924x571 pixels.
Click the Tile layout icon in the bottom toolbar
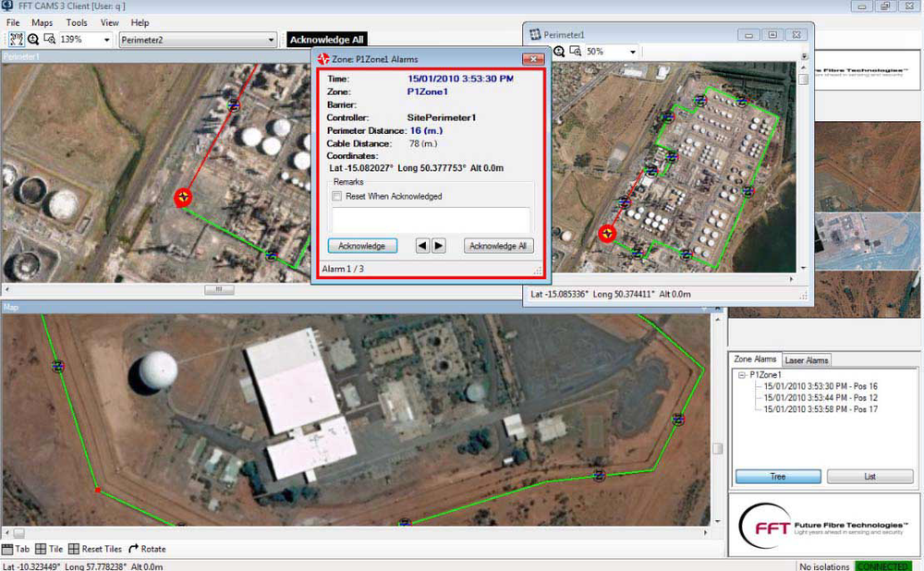[40, 549]
